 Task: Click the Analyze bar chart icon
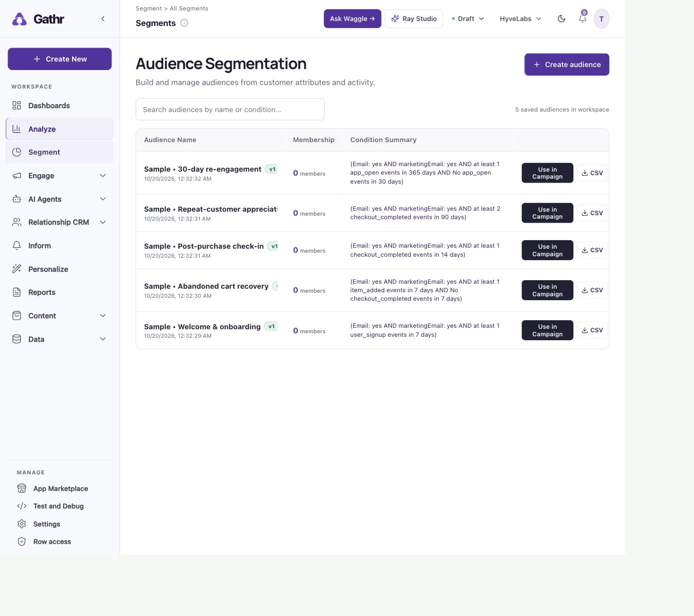(x=17, y=129)
